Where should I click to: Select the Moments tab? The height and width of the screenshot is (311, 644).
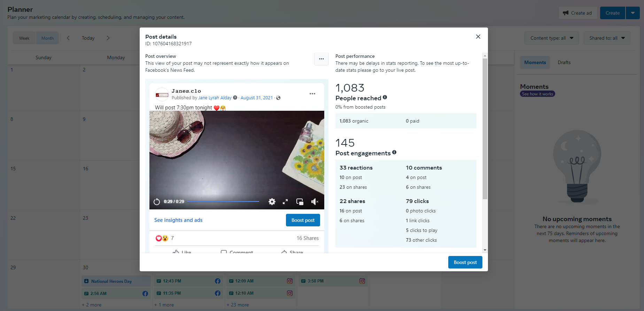click(x=535, y=62)
